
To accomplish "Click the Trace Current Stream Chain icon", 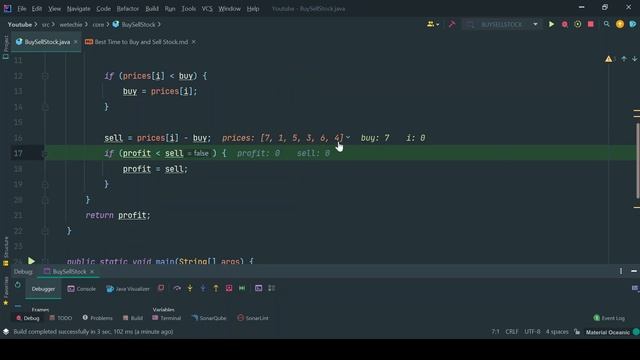I will [271, 288].
